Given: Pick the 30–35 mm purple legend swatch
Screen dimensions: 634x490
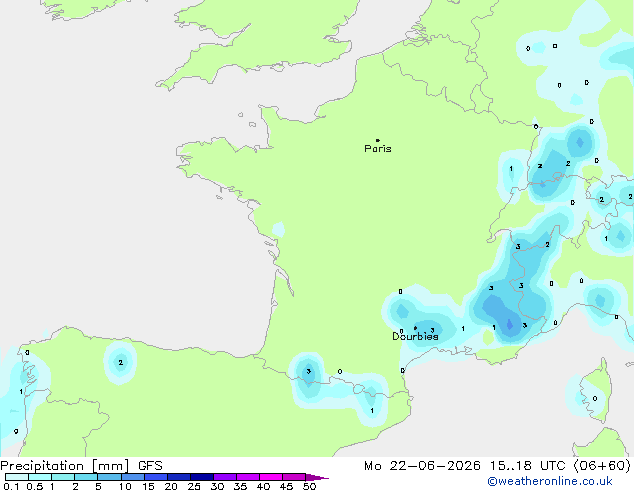Looking at the screenshot, I should click(225, 477).
